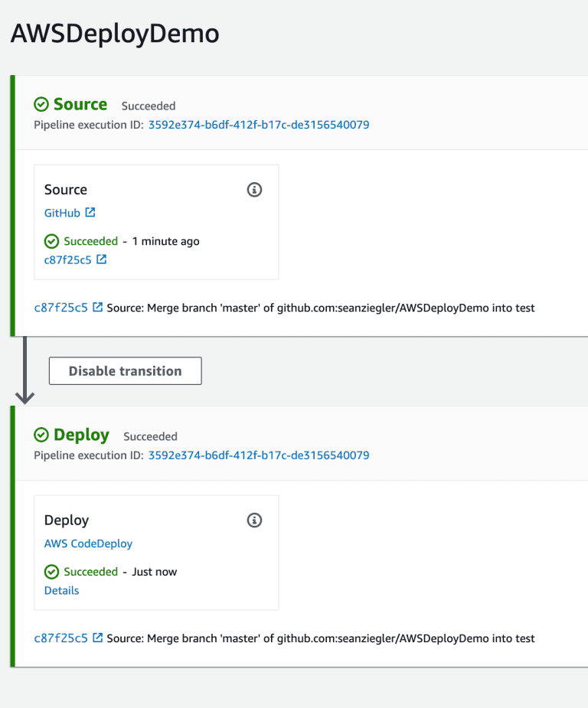The image size is (588, 708).
Task: Click external link icon in Deploy stage commit summary
Action: point(97,638)
